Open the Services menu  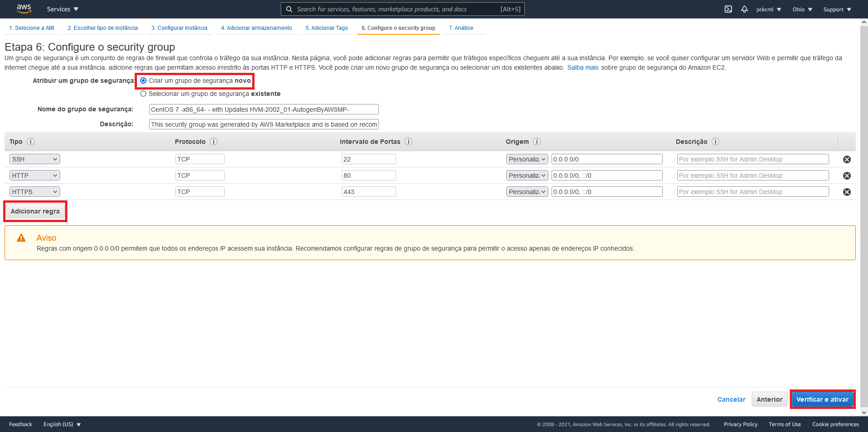pyautogui.click(x=62, y=9)
